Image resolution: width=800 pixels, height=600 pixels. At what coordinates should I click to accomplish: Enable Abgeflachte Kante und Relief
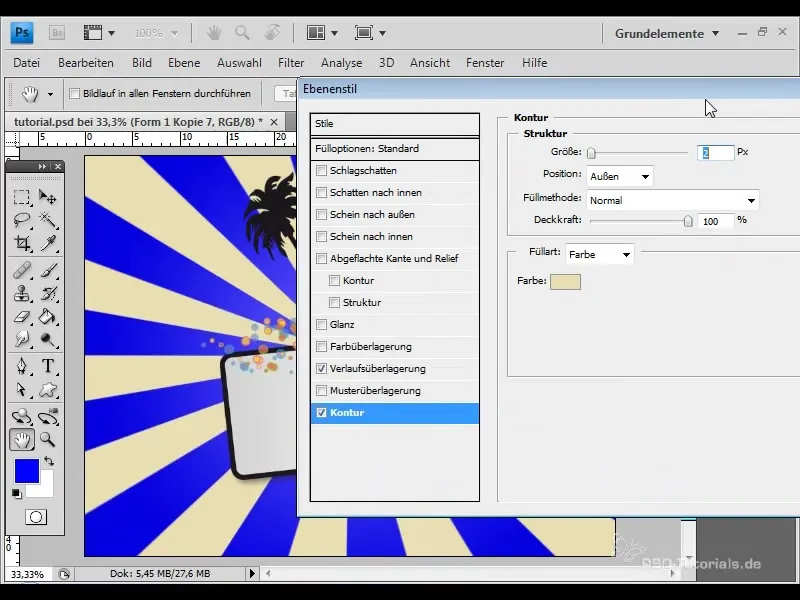321,258
